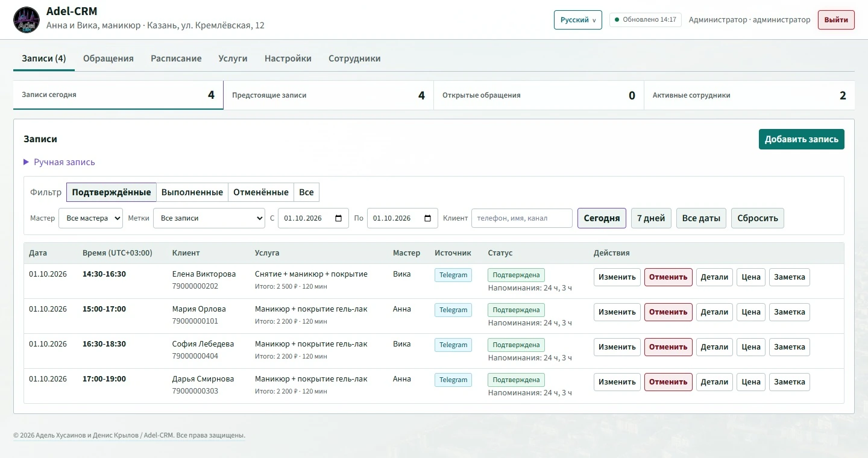Screen dimensions: 868x458
Task: Click the Все даты button
Action: (701, 218)
